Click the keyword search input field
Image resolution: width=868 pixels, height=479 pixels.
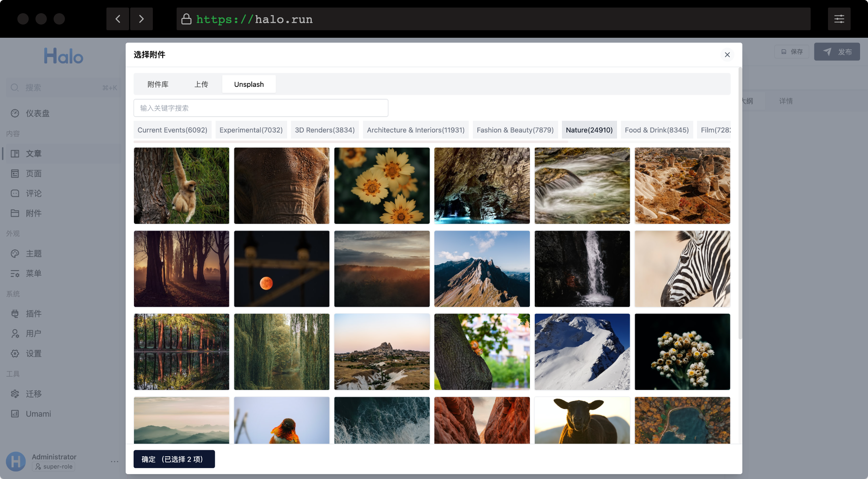coord(260,108)
